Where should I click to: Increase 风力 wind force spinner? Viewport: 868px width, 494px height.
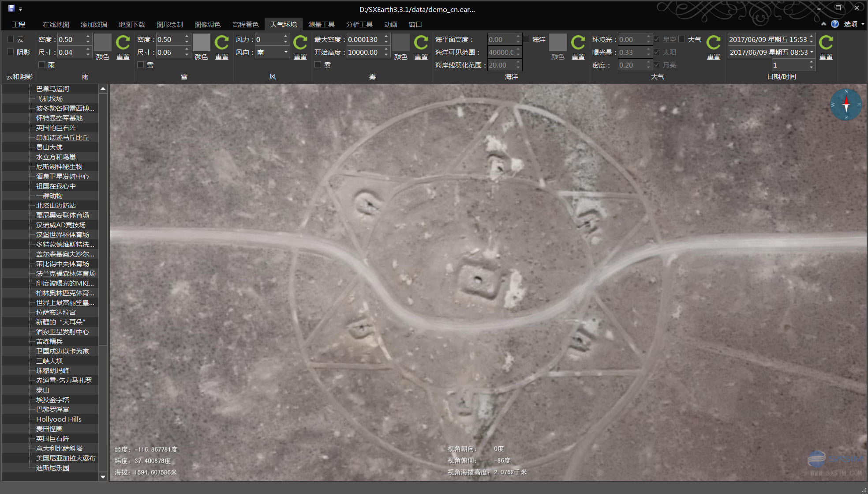coord(285,37)
